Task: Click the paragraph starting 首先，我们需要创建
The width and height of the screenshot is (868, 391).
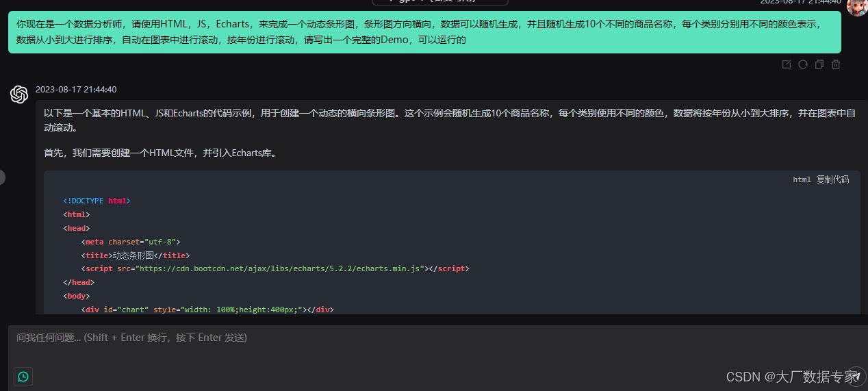Action: click(162, 153)
